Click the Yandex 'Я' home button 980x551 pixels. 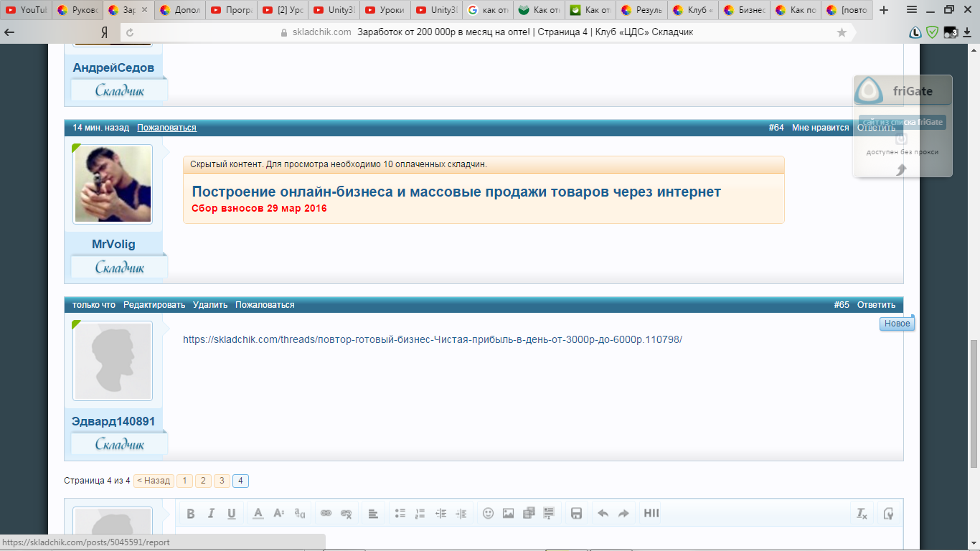pos(104,32)
